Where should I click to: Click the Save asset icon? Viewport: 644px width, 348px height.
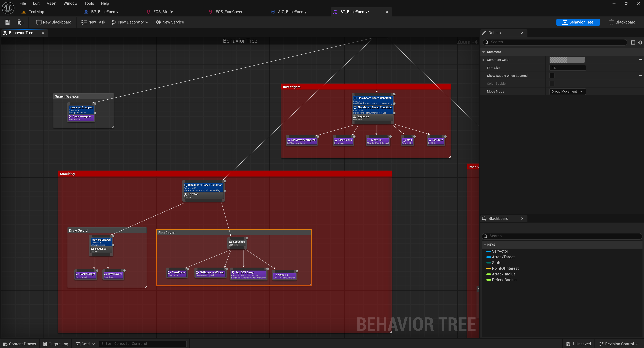click(8, 22)
